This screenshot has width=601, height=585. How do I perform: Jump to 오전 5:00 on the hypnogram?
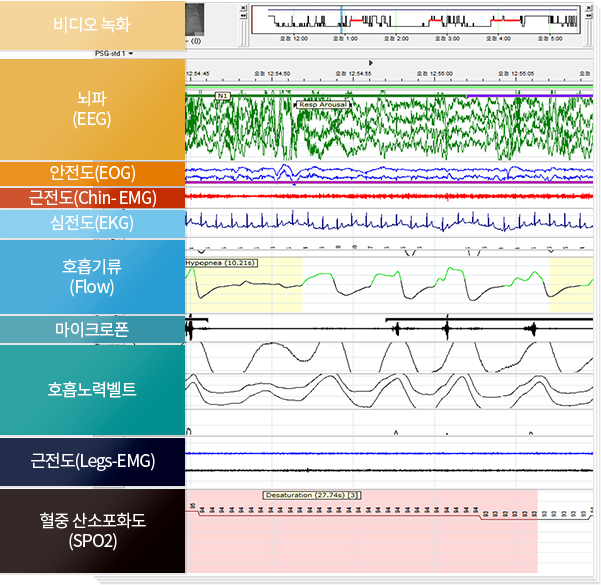pyautogui.click(x=550, y=39)
